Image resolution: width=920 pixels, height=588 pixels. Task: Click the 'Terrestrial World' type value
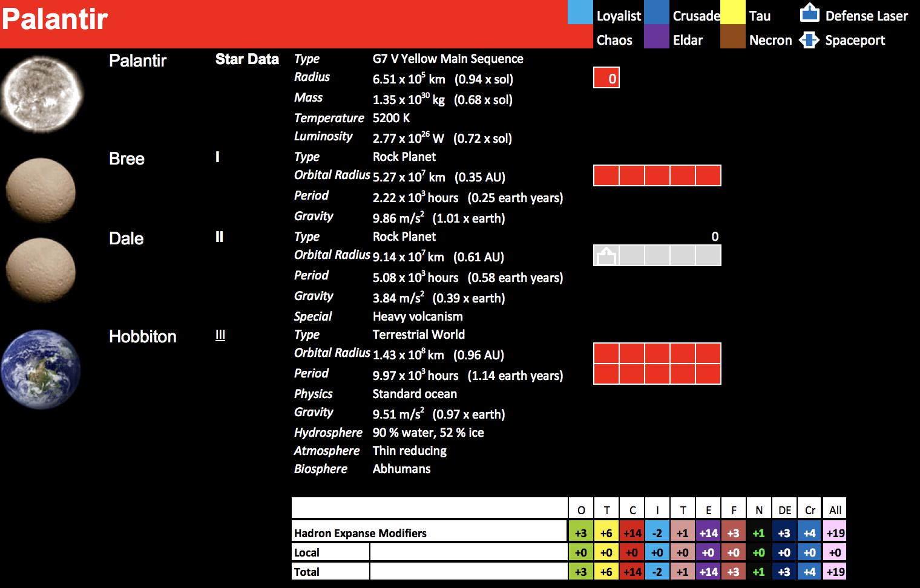[x=419, y=335]
